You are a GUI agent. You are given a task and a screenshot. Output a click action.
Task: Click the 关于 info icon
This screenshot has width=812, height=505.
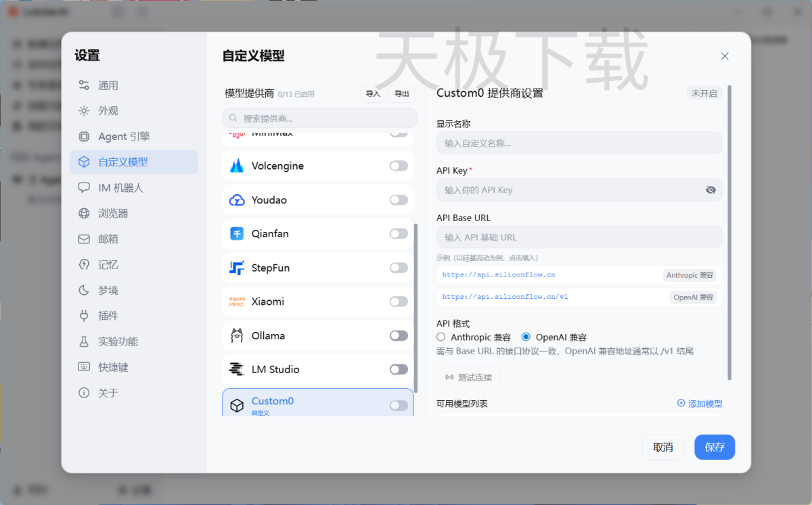(84, 393)
